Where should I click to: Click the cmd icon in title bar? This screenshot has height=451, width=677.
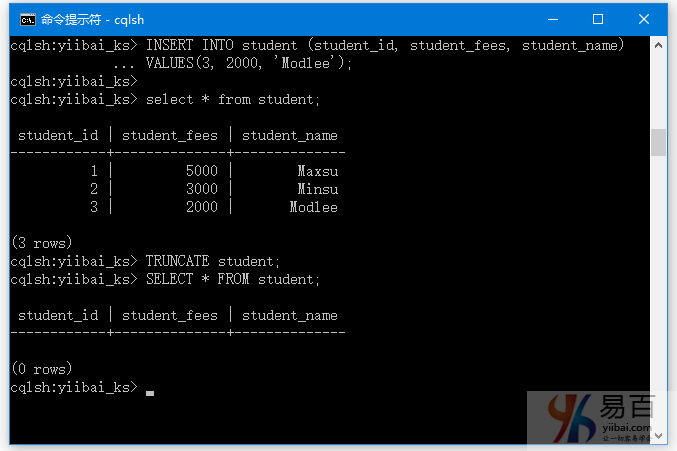pos(28,19)
